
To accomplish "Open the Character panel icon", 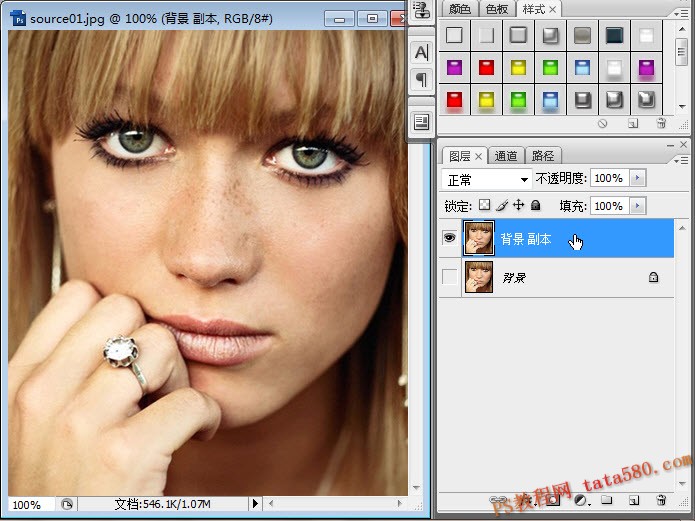I will (421, 52).
